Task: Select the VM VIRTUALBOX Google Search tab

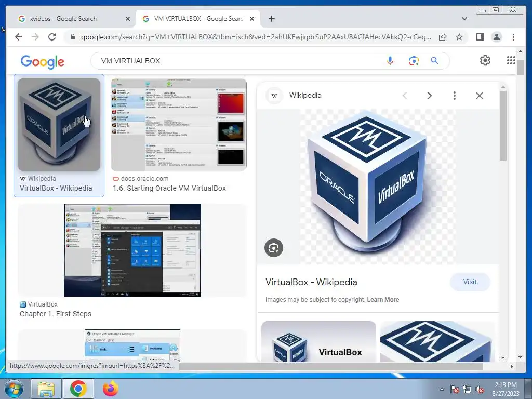Action: (198, 19)
